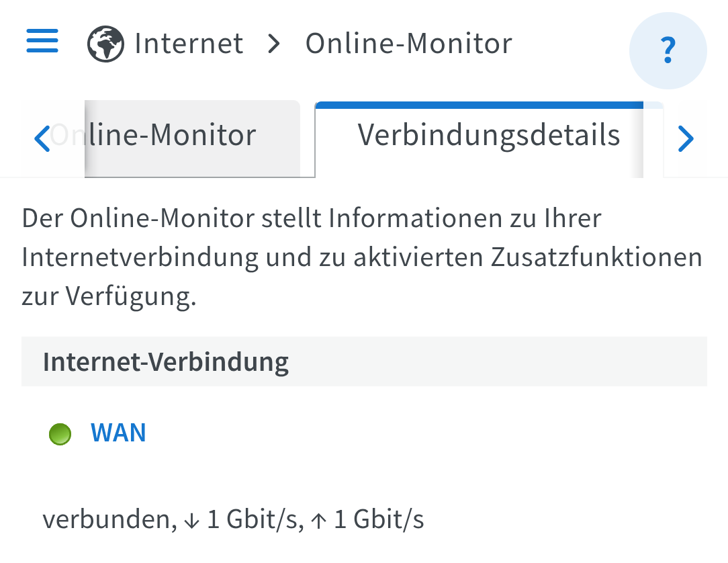Click the verbunden status text
This screenshot has height=563, width=728.
point(107,519)
